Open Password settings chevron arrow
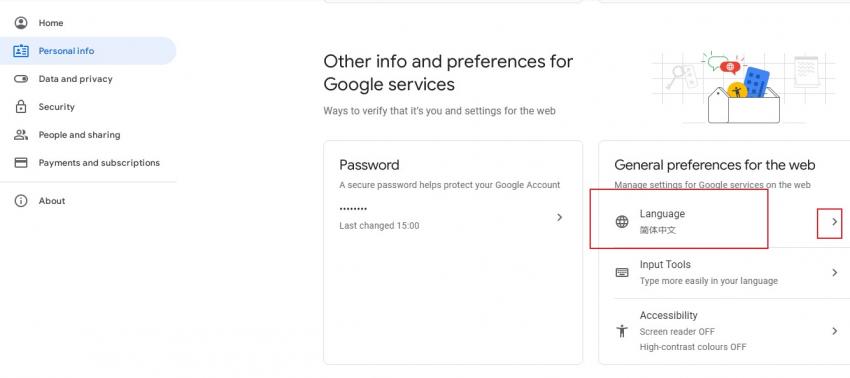 [559, 217]
